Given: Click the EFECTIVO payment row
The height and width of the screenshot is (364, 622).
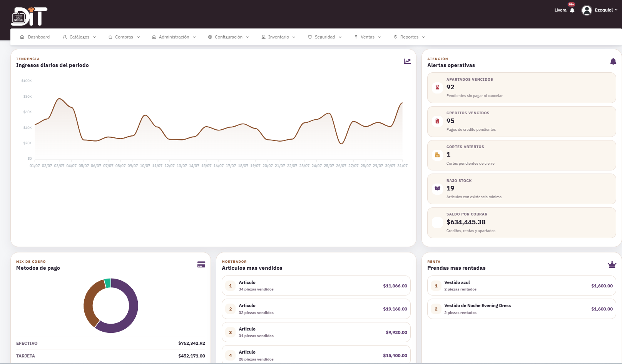Looking at the screenshot, I should click(110, 343).
